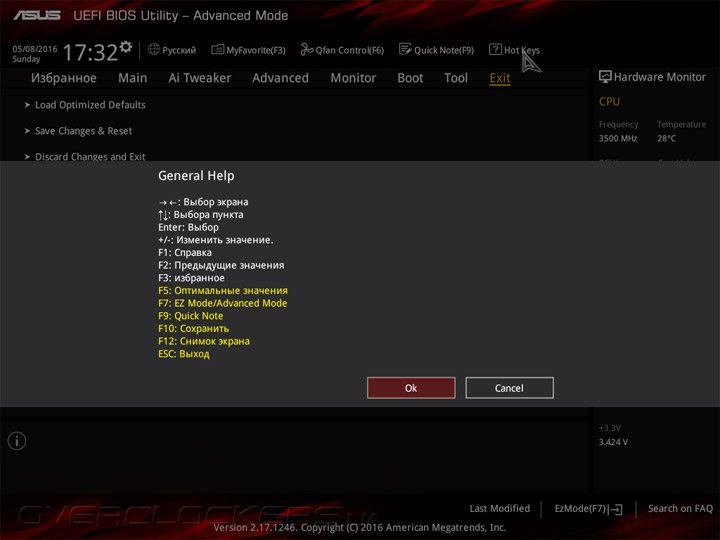Image resolution: width=720 pixels, height=540 pixels.
Task: Go to the Advanced tab
Action: [281, 78]
